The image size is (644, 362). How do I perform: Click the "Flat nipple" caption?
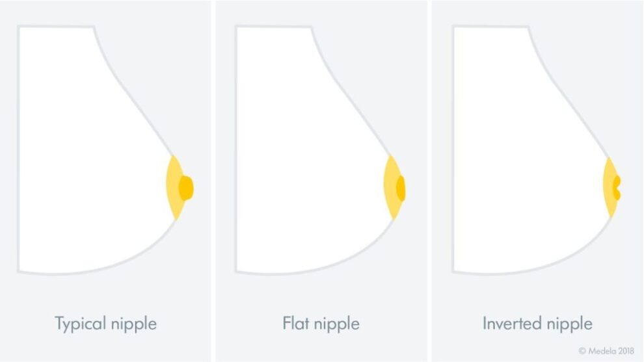click(321, 323)
